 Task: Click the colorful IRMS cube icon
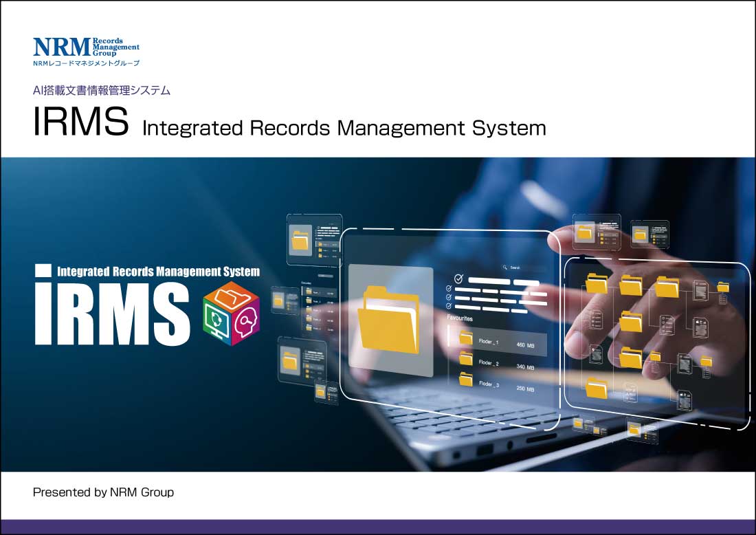click(232, 313)
